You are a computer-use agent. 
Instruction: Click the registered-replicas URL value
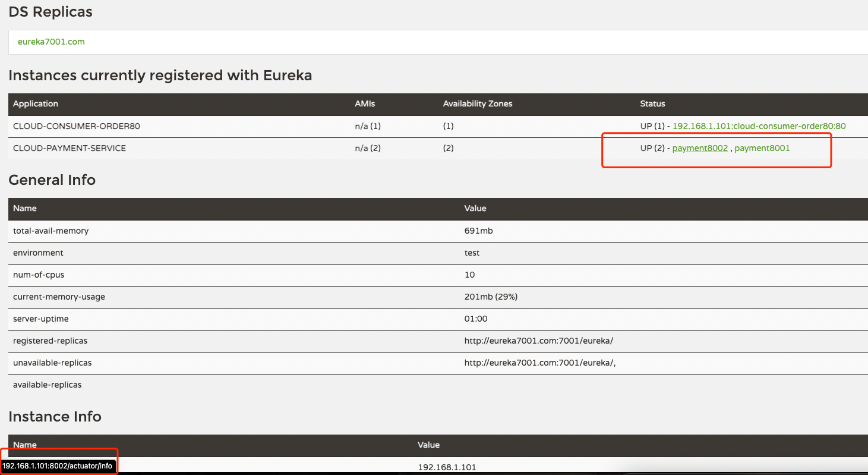coord(538,341)
